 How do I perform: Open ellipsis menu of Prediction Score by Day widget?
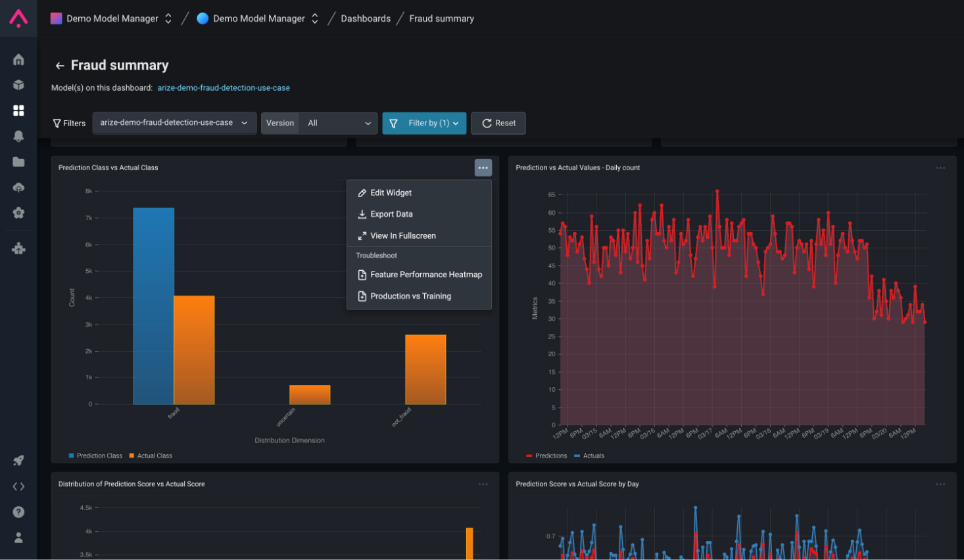[941, 484]
